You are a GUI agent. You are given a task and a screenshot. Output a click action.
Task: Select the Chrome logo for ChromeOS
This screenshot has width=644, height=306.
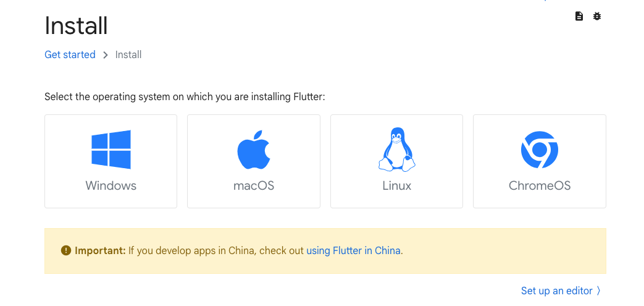(539, 150)
